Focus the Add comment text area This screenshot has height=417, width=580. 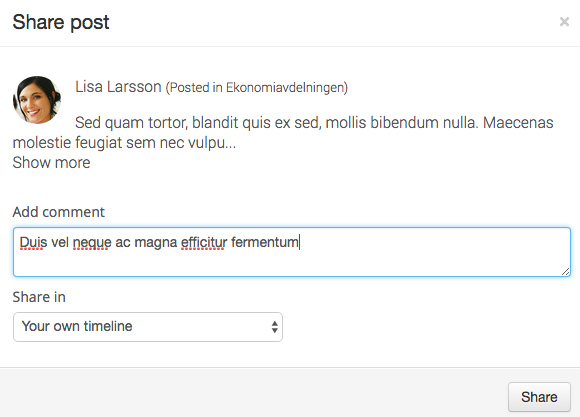(x=292, y=252)
